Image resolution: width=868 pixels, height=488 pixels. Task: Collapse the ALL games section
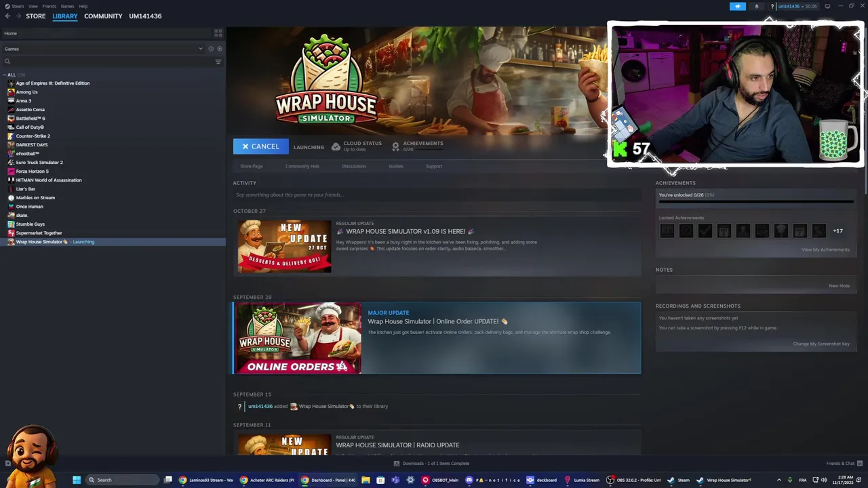(5, 75)
